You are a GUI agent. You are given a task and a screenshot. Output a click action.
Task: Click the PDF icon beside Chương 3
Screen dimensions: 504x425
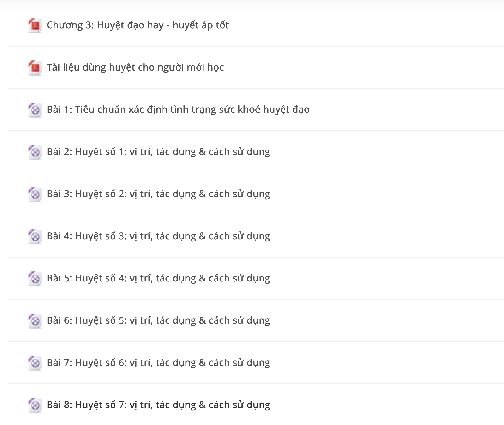(35, 26)
